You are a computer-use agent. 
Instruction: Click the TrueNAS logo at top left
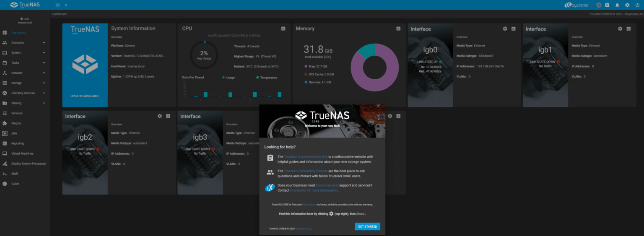pos(25,5)
